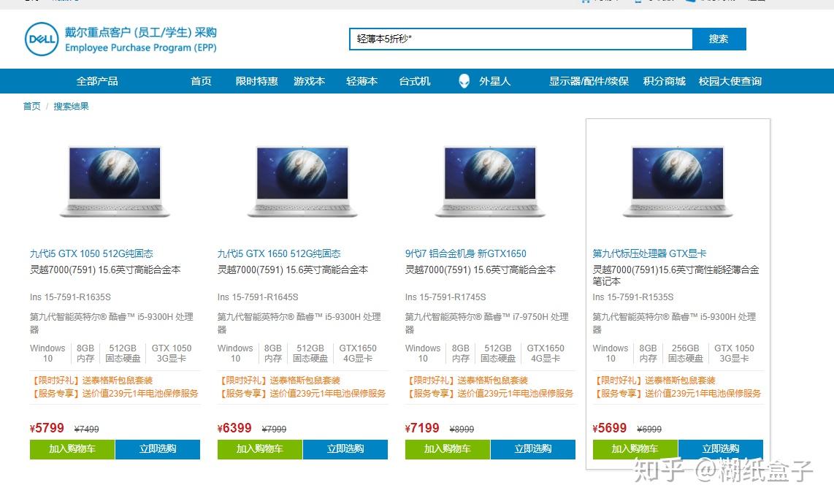Open 全部产品 menu

(97, 81)
